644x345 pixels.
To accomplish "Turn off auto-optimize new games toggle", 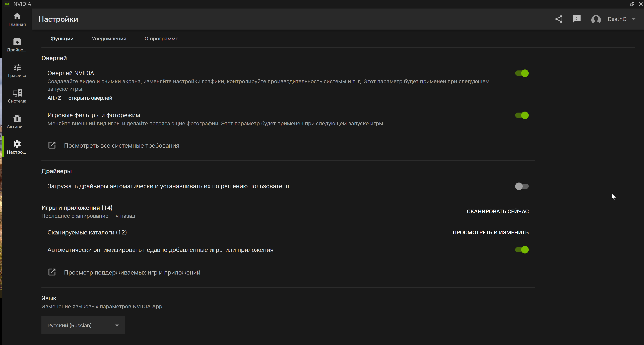I will tap(522, 250).
